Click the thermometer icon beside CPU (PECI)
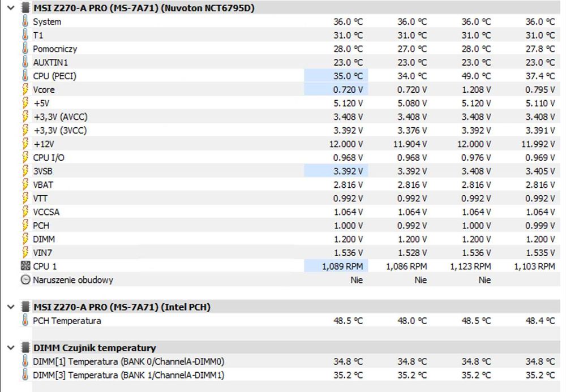This screenshot has width=566, height=392. pyautogui.click(x=25, y=76)
